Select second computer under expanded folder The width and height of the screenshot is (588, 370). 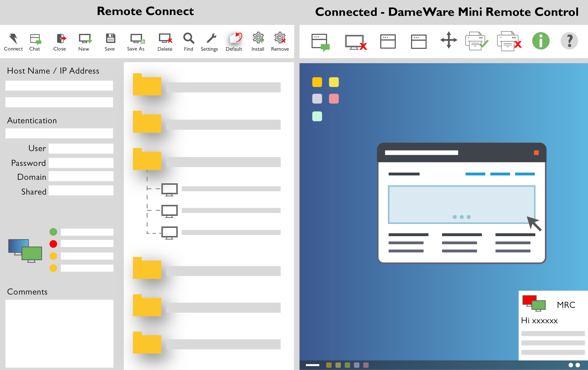click(170, 211)
